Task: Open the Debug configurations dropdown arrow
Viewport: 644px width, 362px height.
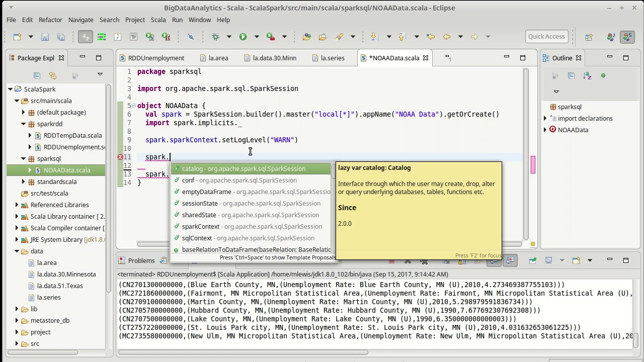Action: 229,37
